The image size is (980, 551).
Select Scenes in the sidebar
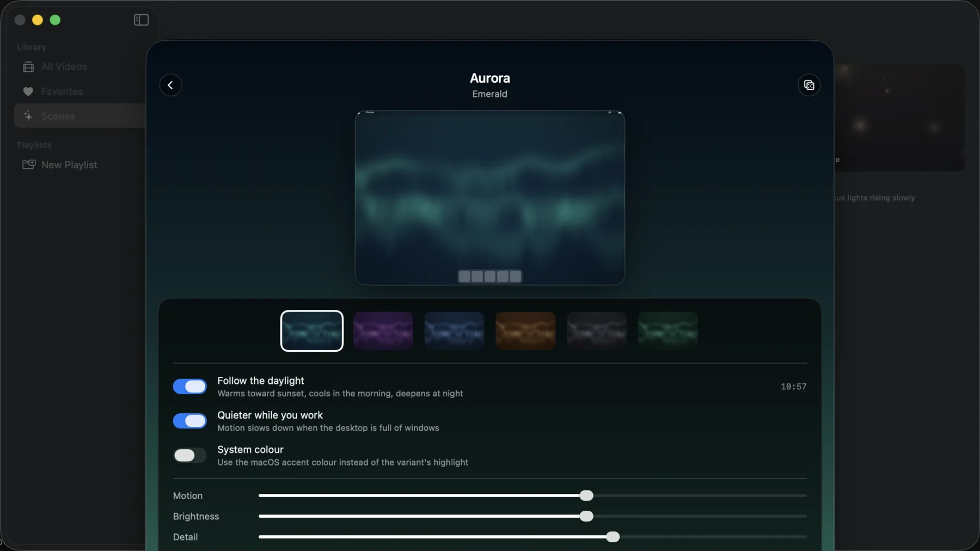[x=79, y=116]
